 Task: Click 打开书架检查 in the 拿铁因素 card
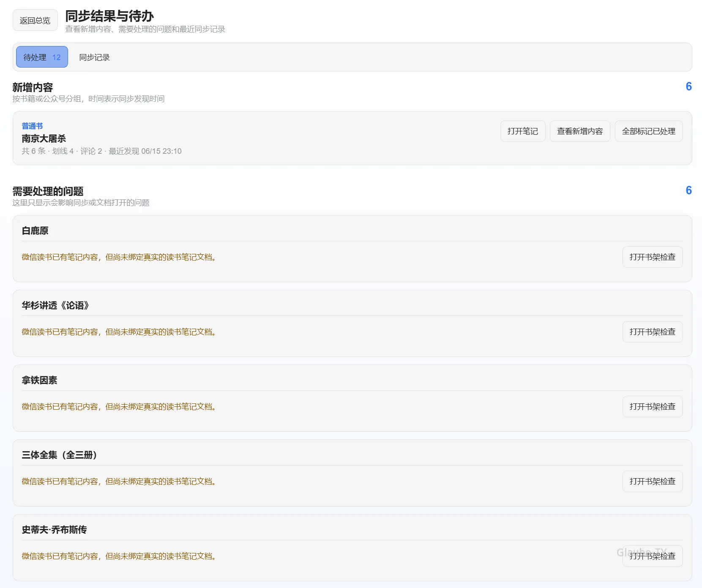coord(653,406)
